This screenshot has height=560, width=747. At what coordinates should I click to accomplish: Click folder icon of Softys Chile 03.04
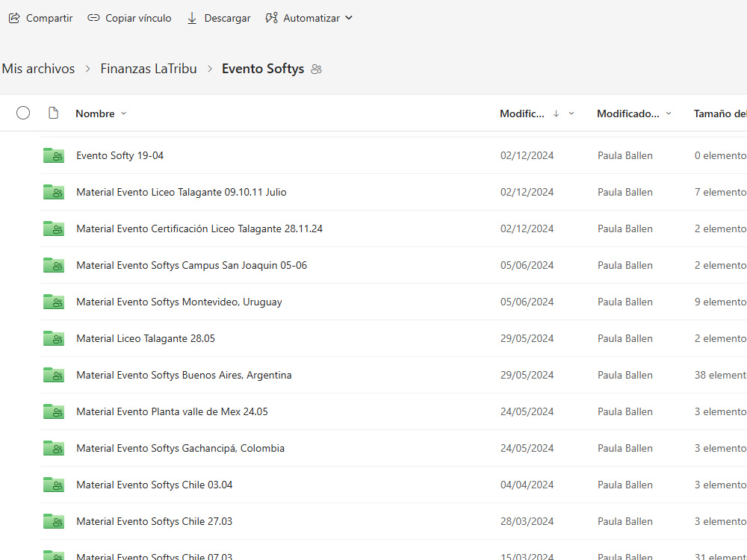54,485
